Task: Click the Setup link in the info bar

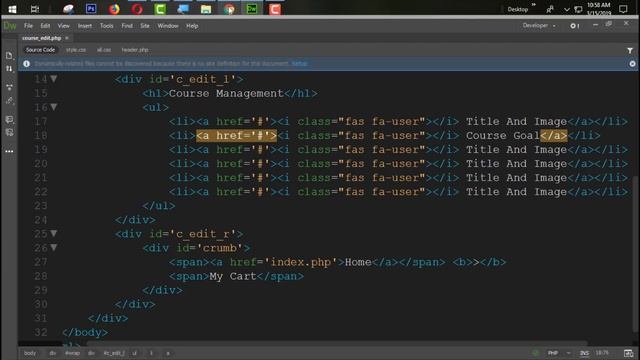Action: click(x=299, y=64)
